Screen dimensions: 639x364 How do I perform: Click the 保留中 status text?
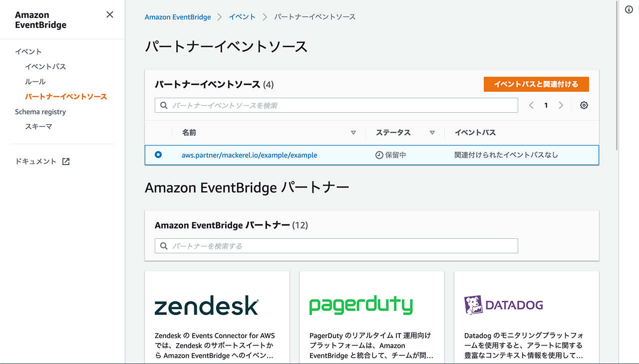(x=396, y=155)
